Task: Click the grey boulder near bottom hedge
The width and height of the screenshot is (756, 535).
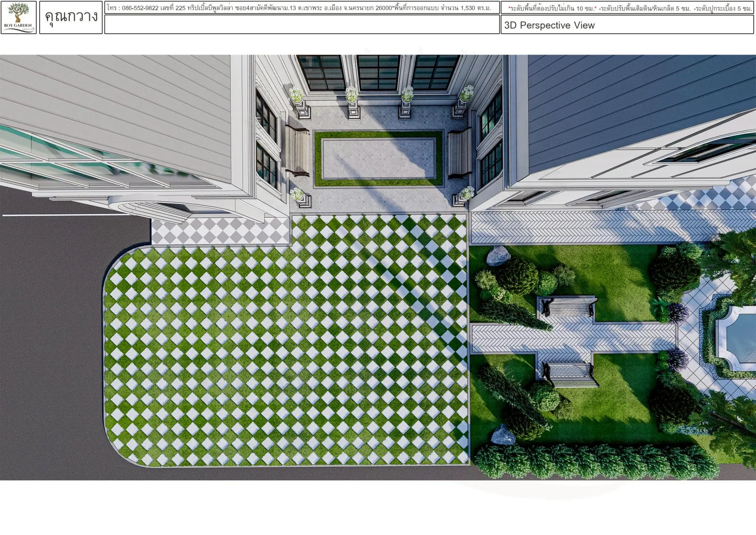Action: (503, 434)
